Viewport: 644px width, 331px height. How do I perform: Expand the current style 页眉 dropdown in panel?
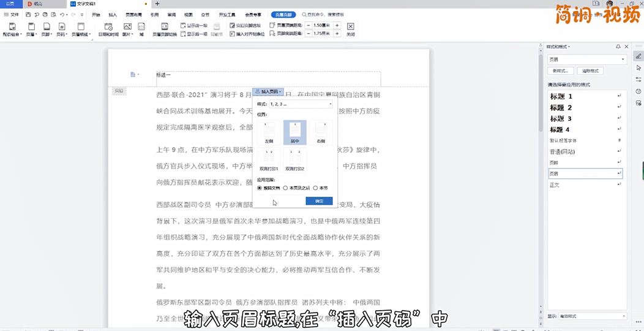tap(623, 59)
